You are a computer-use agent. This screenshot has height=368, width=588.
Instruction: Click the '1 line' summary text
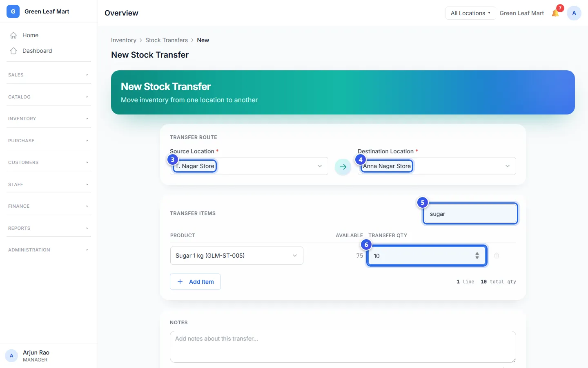click(x=465, y=282)
